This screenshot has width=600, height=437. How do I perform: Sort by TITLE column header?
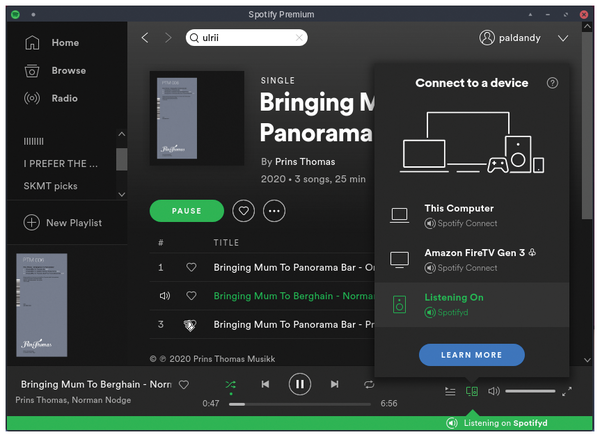pos(226,243)
